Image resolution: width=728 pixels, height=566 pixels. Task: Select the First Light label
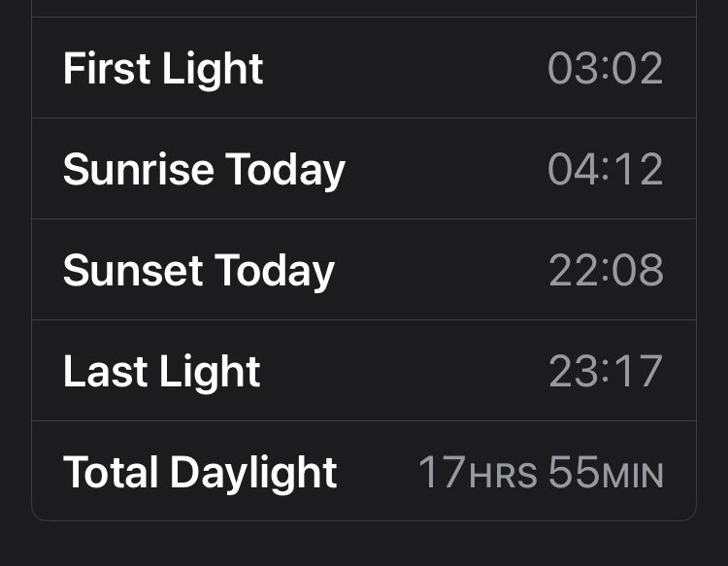point(163,69)
